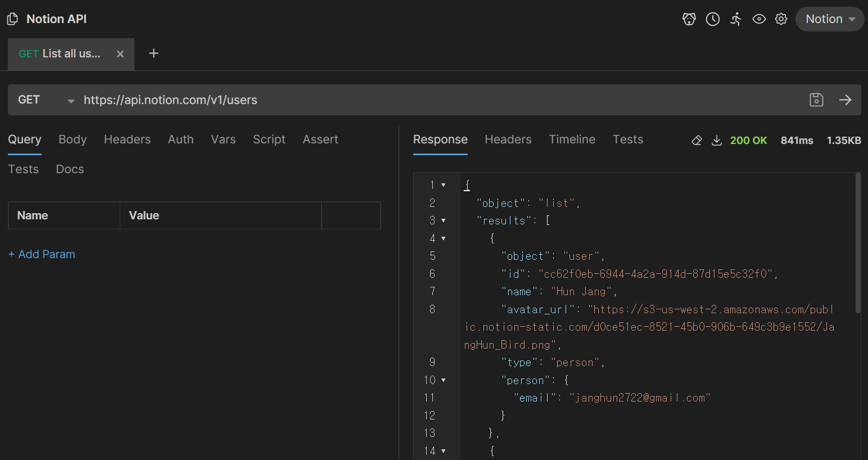Collapse the object fold arrow on line 4

[444, 238]
